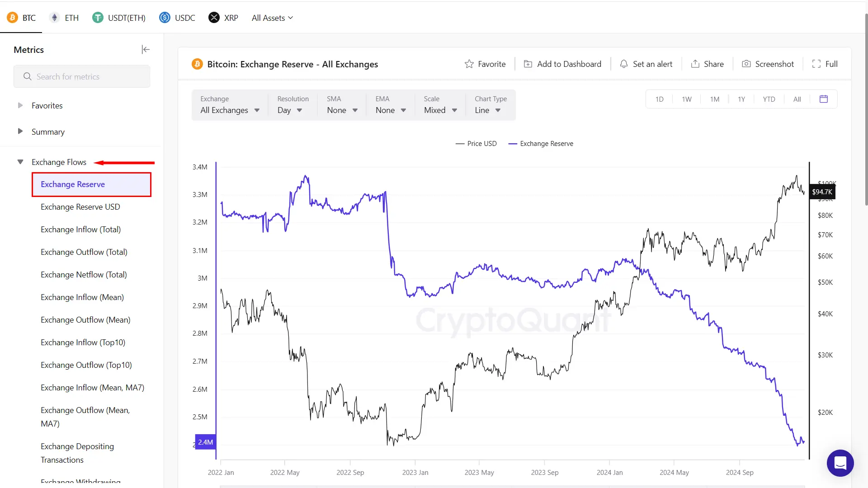Switch to the XRP asset tab

pos(223,18)
